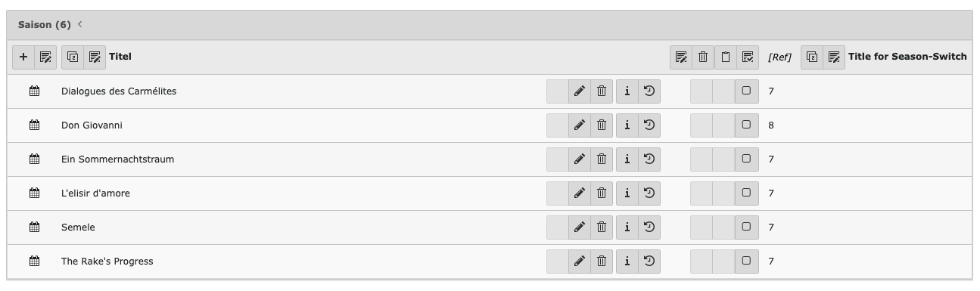Open the Semele record title
Viewport: 980px width, 291px height.
coord(78,228)
